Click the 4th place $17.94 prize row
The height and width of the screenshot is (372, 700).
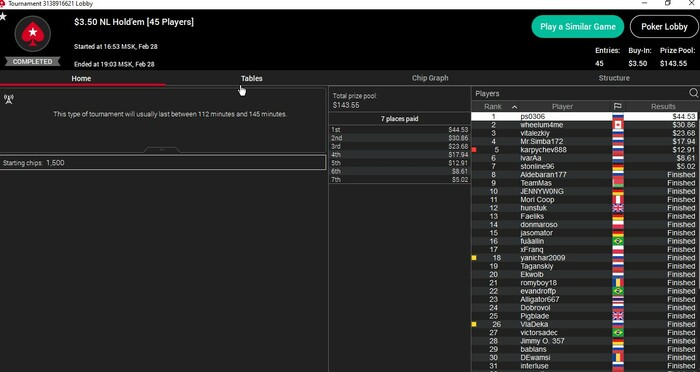[400, 155]
